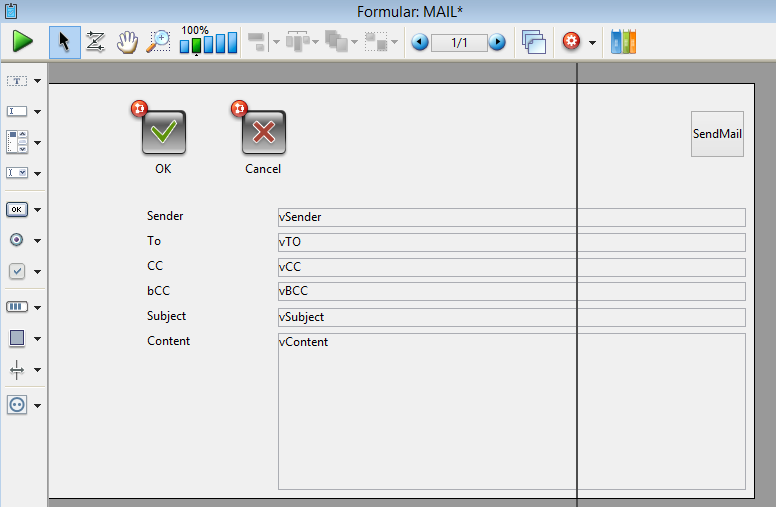This screenshot has width=776, height=507.
Task: Select the checkbox object tool
Action: (x=17, y=271)
